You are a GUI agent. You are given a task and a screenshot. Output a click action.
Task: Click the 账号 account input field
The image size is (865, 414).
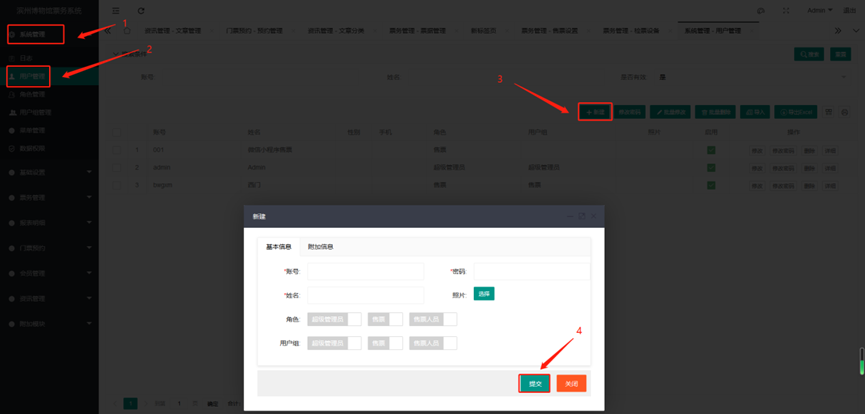pyautogui.click(x=365, y=271)
